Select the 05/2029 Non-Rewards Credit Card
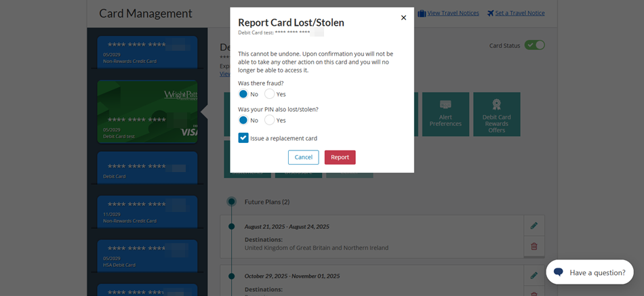The image size is (644, 296). coord(147,51)
